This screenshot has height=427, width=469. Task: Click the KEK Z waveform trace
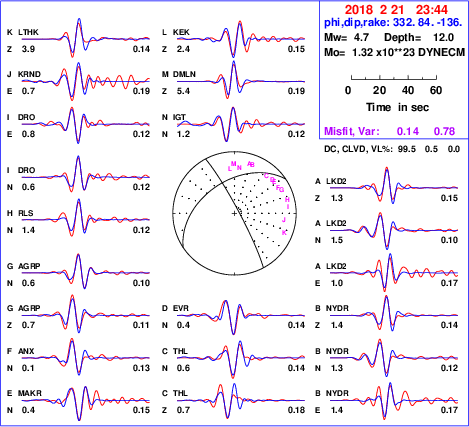(241, 39)
